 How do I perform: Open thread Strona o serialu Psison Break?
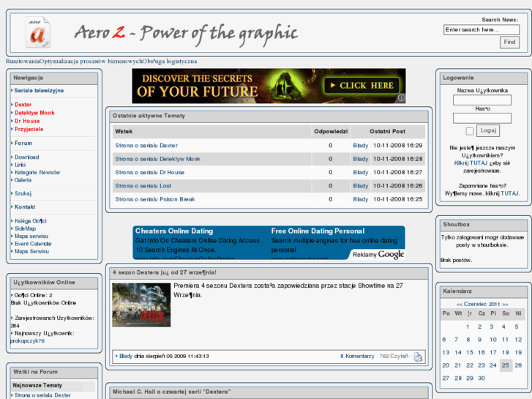click(155, 199)
